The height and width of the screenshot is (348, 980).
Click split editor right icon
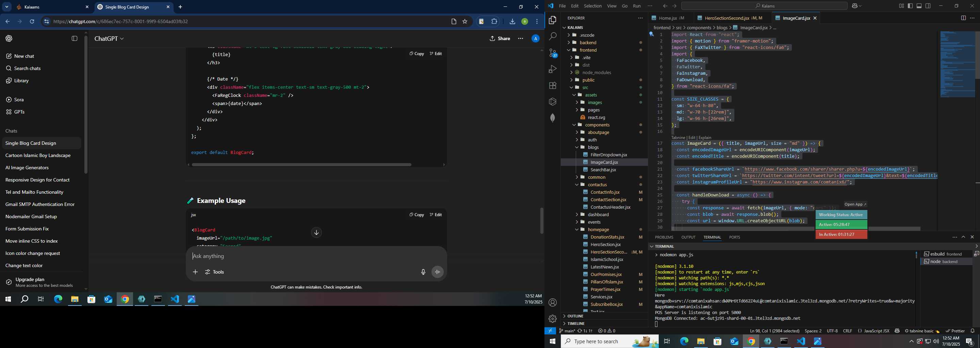[x=963, y=18]
